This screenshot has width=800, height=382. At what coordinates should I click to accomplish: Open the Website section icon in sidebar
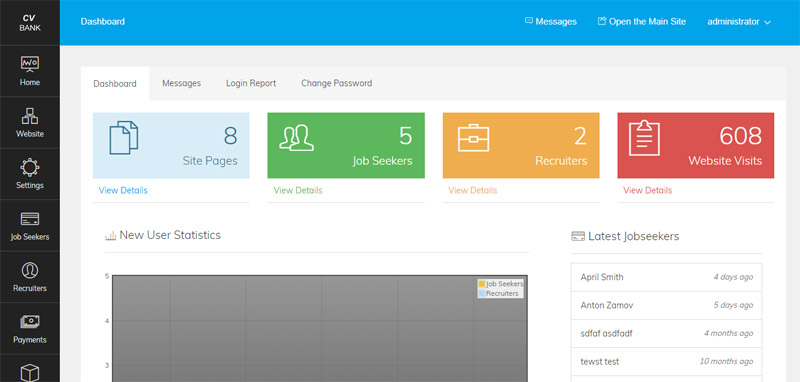(30, 116)
